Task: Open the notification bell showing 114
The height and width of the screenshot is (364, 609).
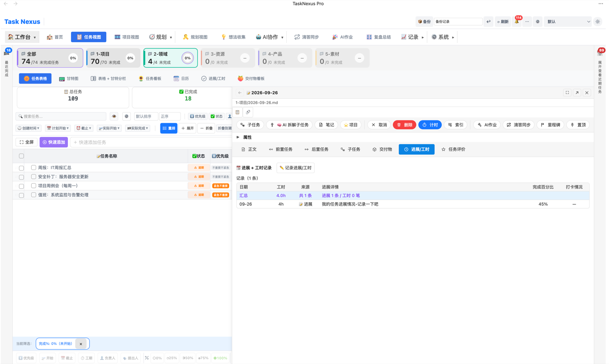Action: tap(517, 21)
